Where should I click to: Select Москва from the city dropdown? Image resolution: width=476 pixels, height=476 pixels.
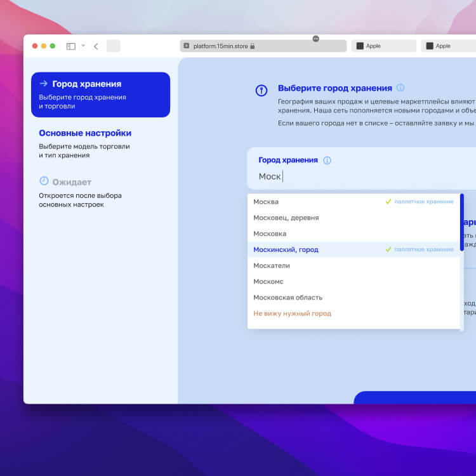pos(266,202)
